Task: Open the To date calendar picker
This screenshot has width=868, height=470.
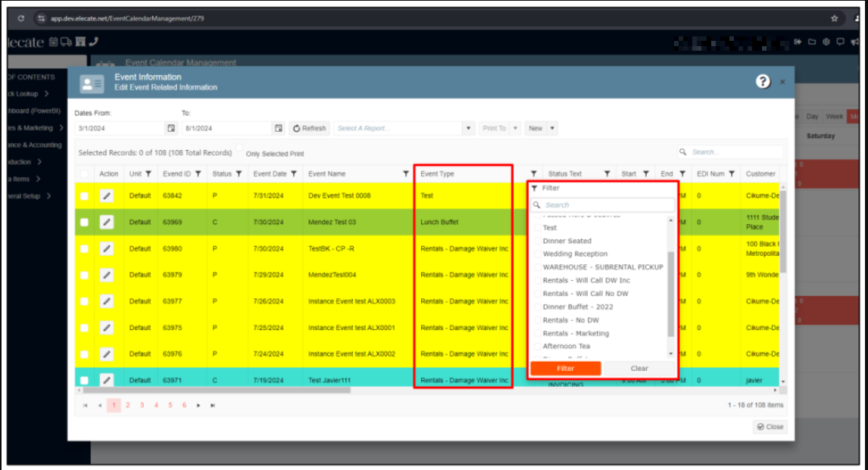Action: coord(278,128)
